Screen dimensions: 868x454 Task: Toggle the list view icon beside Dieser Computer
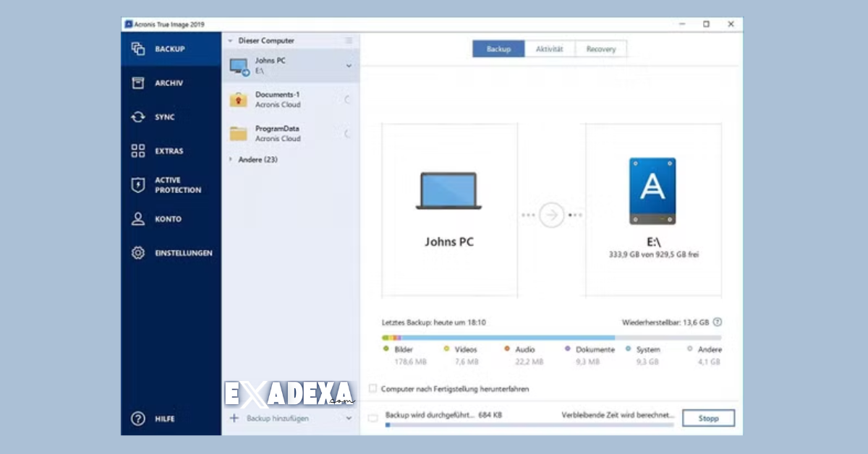(x=348, y=40)
